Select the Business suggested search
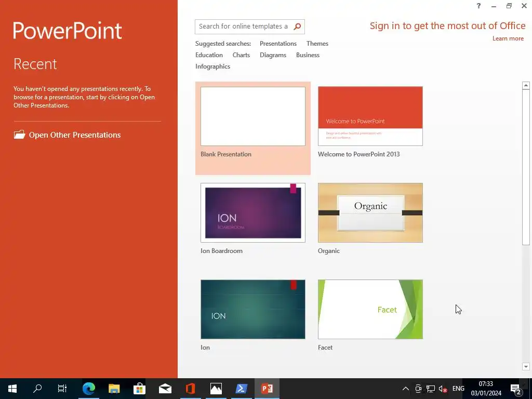The width and height of the screenshot is (532, 399). pos(308,55)
